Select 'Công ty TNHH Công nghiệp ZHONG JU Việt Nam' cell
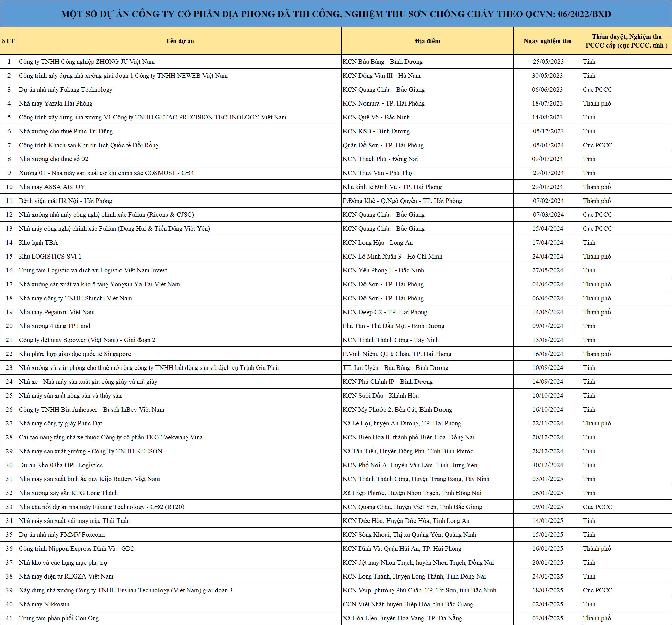This screenshot has height=625, width=672. [180, 62]
